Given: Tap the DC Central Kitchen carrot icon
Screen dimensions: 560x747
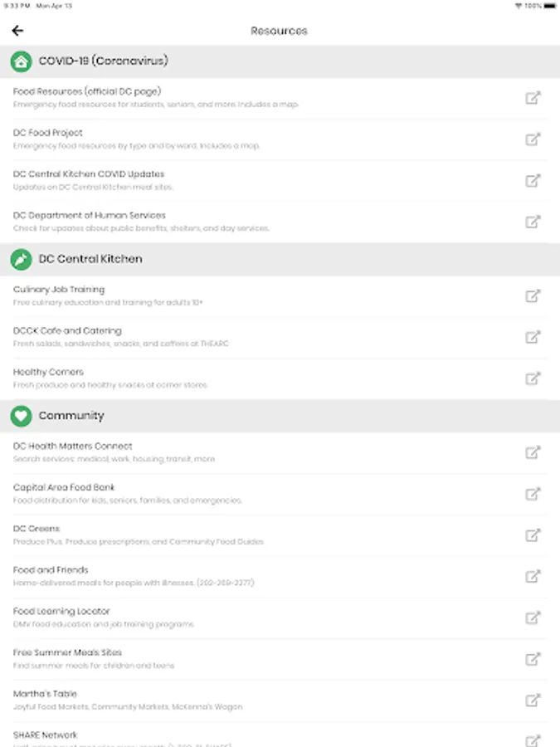Looking at the screenshot, I should (22, 259).
